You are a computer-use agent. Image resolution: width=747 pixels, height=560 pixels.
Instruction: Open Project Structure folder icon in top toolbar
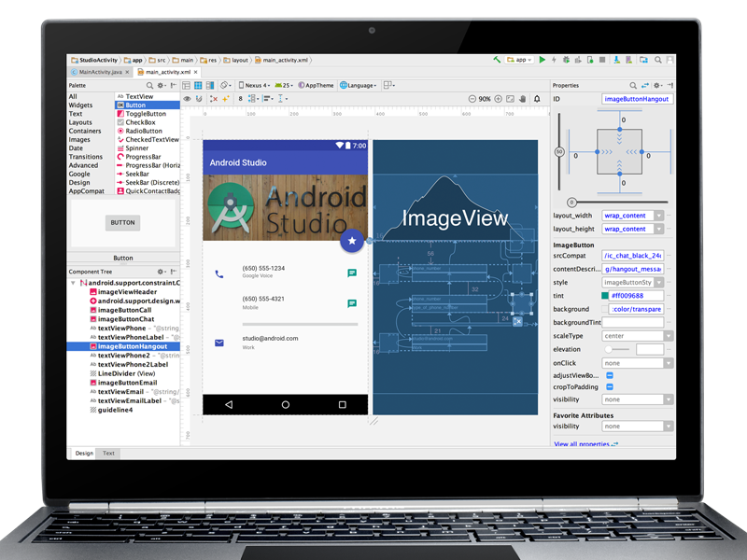pyautogui.click(x=643, y=60)
